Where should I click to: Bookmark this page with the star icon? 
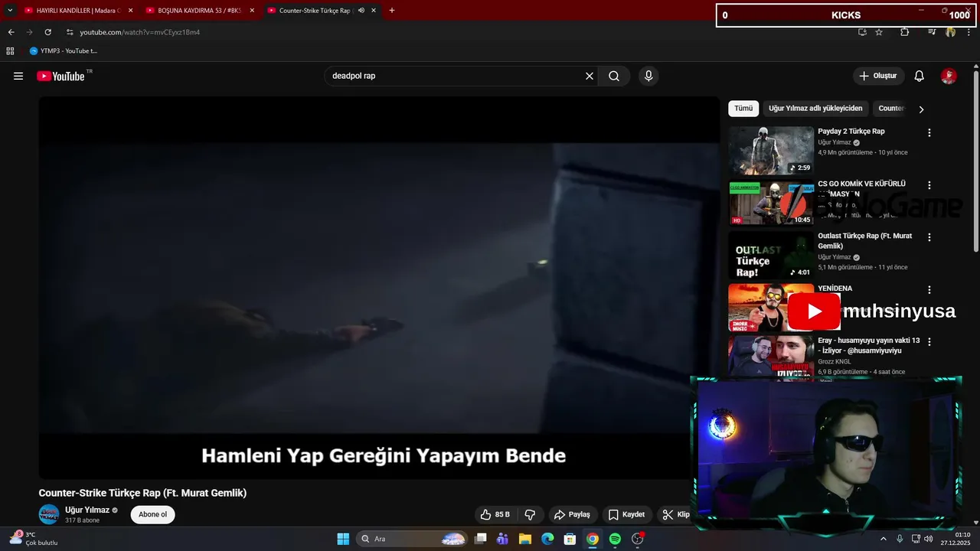tap(879, 32)
